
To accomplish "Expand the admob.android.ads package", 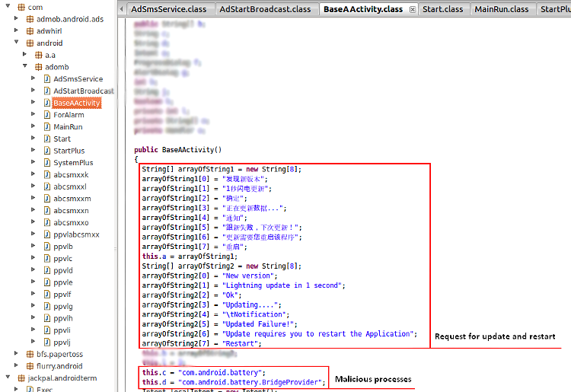I will pyautogui.click(x=17, y=19).
